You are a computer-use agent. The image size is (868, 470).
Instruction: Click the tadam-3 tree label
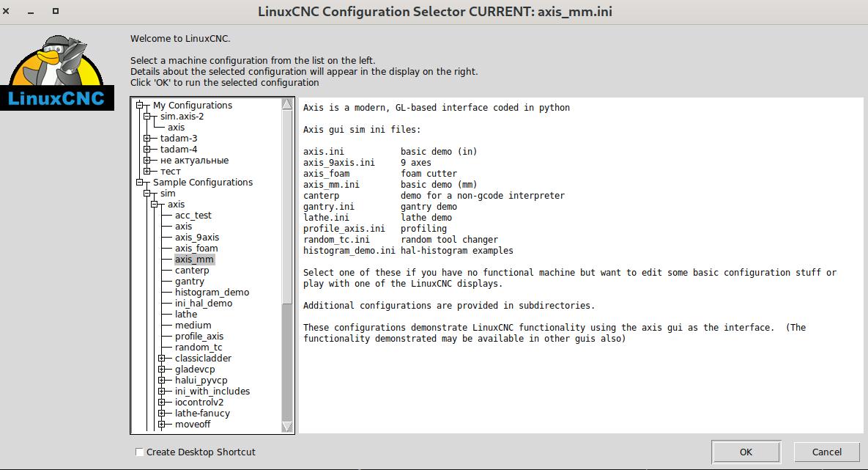[x=178, y=139]
